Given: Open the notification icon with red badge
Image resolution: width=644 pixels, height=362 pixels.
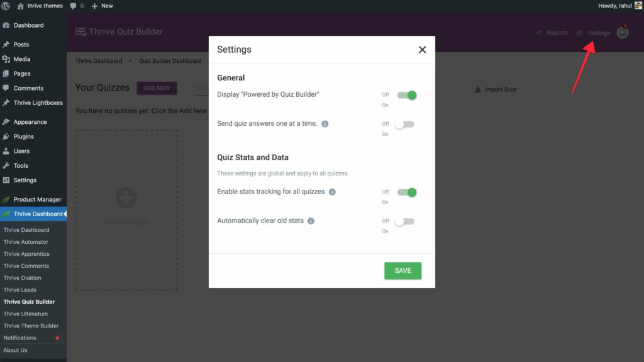Looking at the screenshot, I should tap(623, 32).
